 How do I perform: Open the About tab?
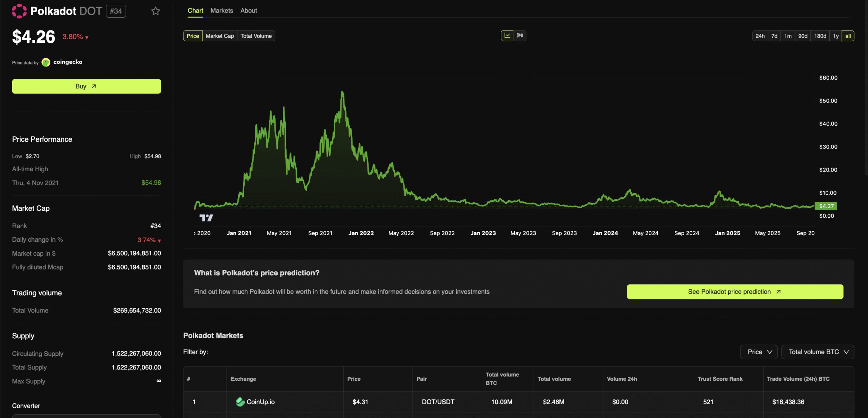pyautogui.click(x=249, y=11)
